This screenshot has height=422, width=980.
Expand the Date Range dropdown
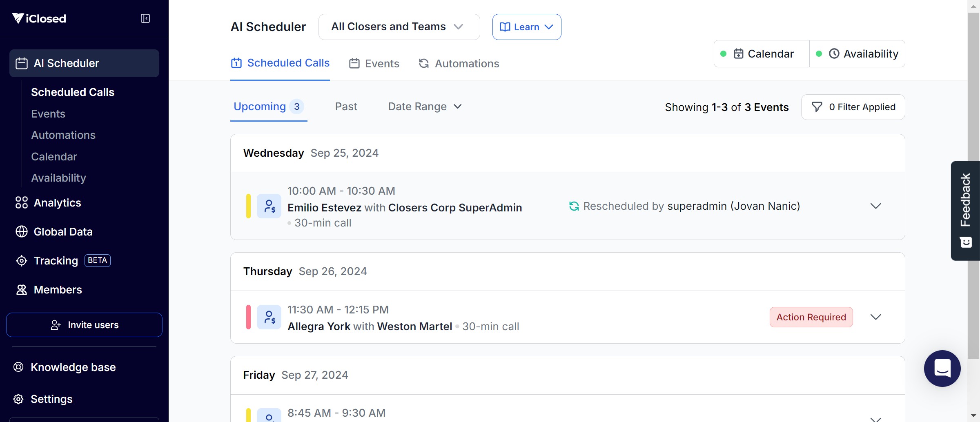[425, 107]
